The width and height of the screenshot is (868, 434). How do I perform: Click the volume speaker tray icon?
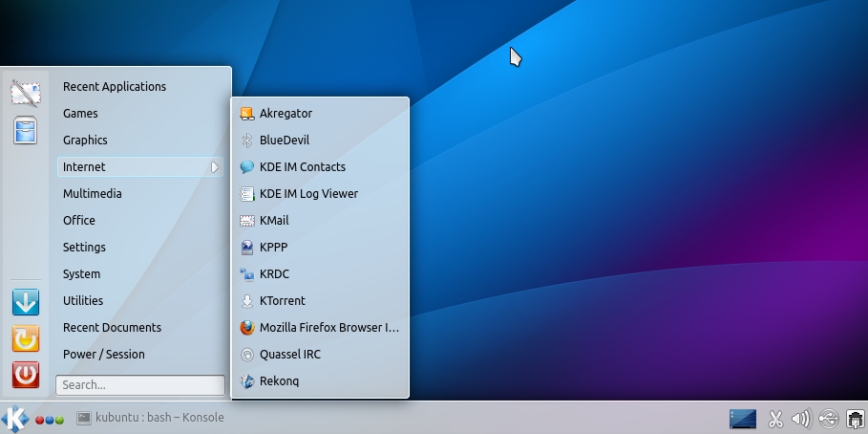pyautogui.click(x=801, y=419)
